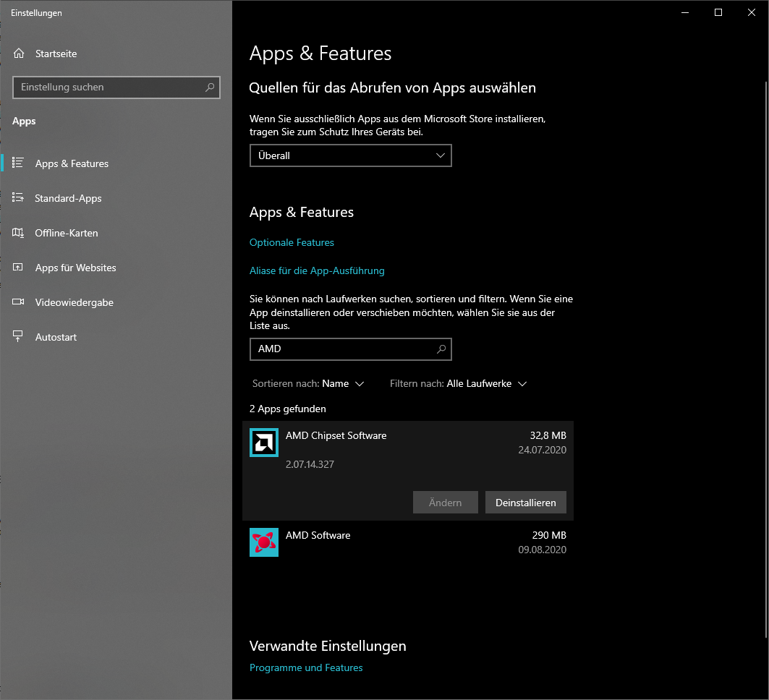Click the AMD app list search field
This screenshot has width=769, height=700.
[351, 349]
